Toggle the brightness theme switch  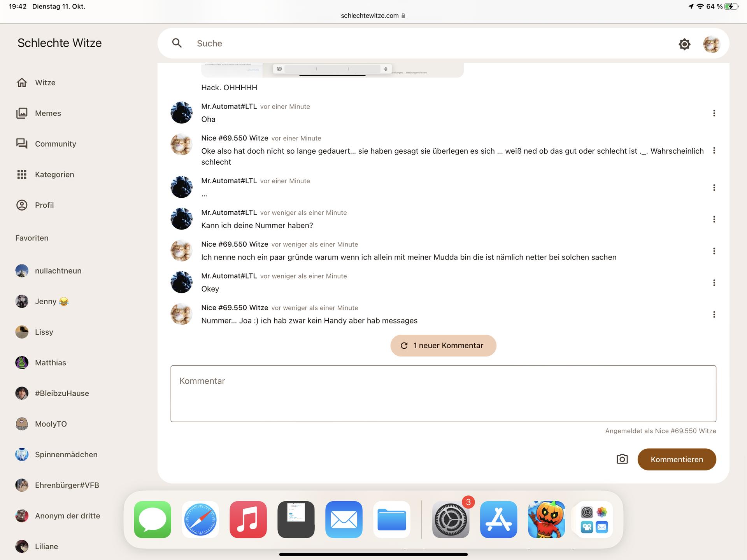pyautogui.click(x=684, y=44)
